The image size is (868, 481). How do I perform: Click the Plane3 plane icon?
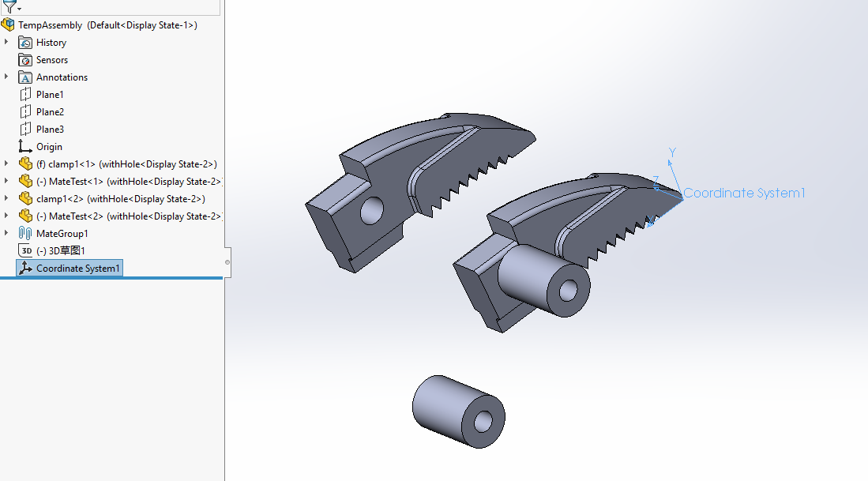25,129
